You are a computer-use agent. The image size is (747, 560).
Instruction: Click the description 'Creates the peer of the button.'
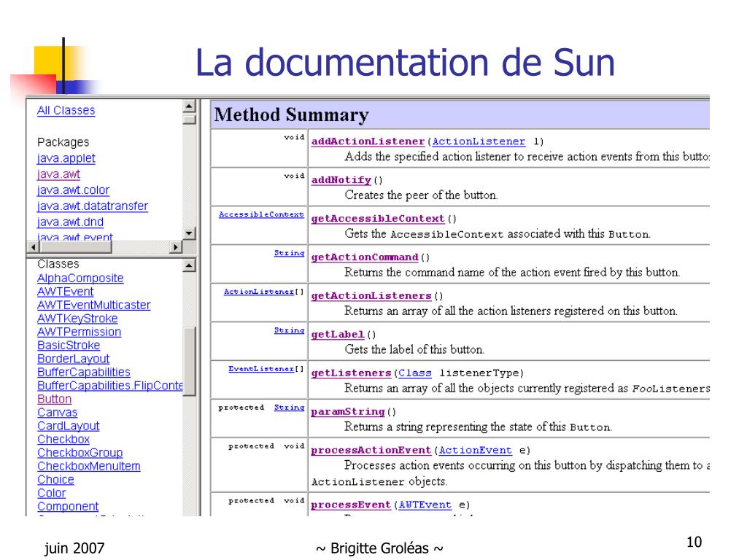pyautogui.click(x=421, y=195)
